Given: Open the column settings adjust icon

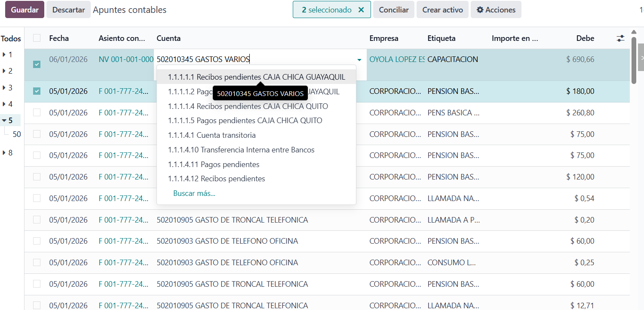Looking at the screenshot, I should [620, 38].
